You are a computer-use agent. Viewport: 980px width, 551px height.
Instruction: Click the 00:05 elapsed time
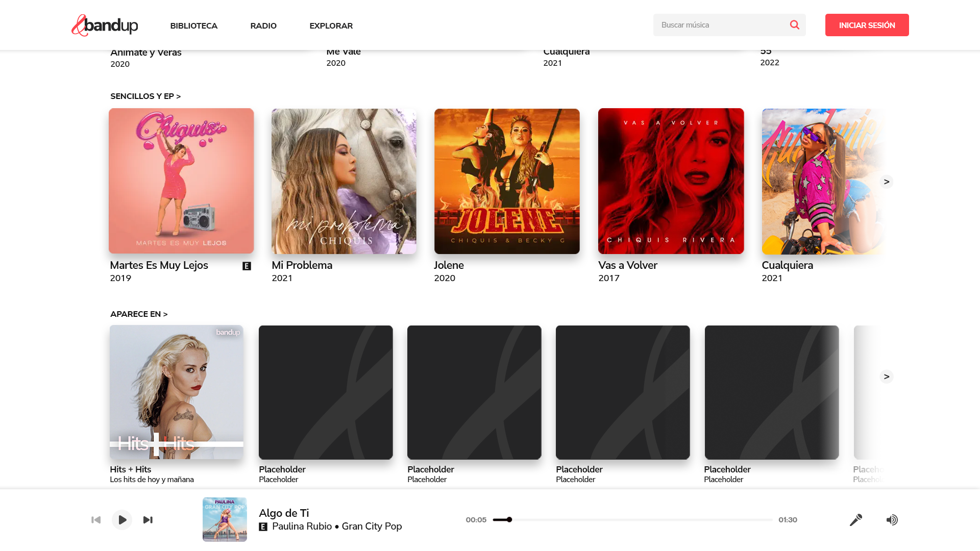tap(476, 520)
